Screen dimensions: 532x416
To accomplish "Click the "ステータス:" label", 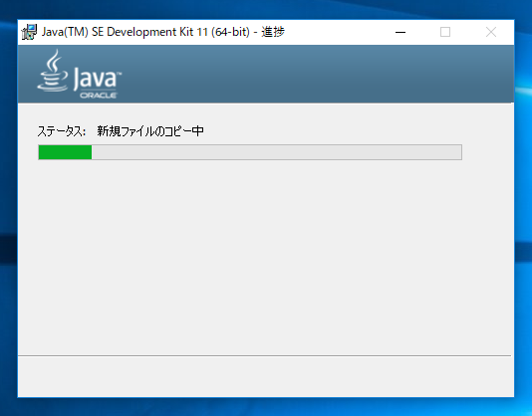I will [62, 131].
